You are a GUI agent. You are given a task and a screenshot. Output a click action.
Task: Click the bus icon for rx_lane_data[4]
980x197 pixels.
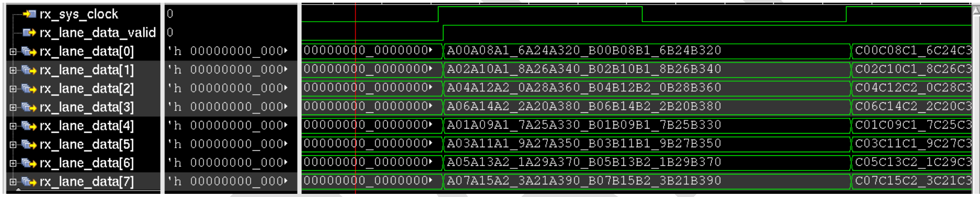click(29, 126)
